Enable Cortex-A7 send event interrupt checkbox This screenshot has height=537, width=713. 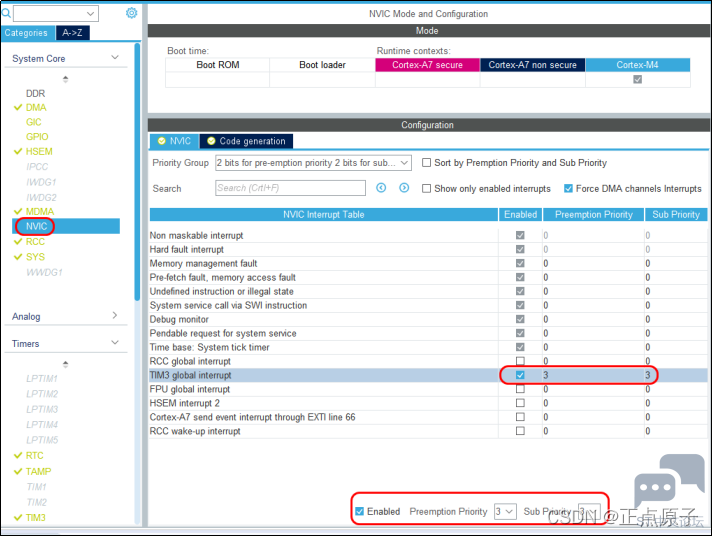pos(520,417)
